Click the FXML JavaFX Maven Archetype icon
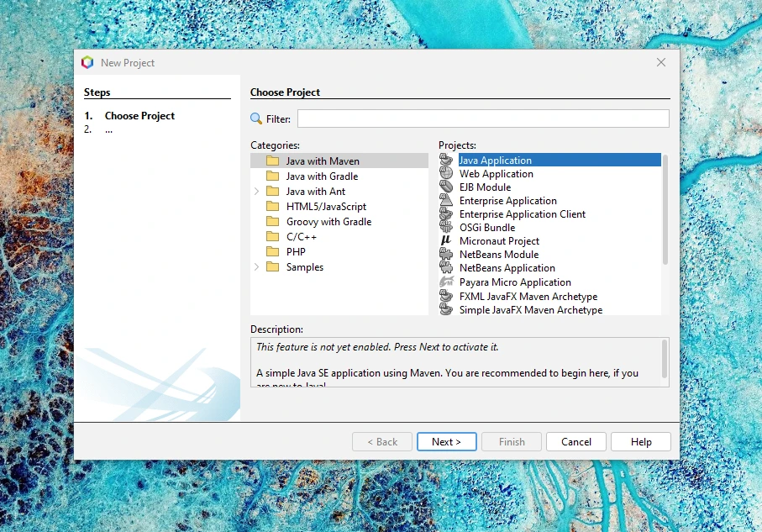Viewport: 762px width, 532px height. pyautogui.click(x=446, y=296)
